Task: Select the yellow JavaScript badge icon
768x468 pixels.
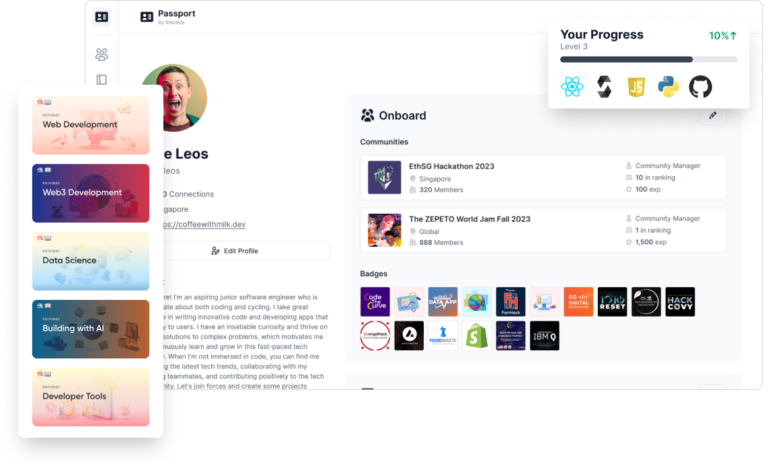Action: point(636,87)
